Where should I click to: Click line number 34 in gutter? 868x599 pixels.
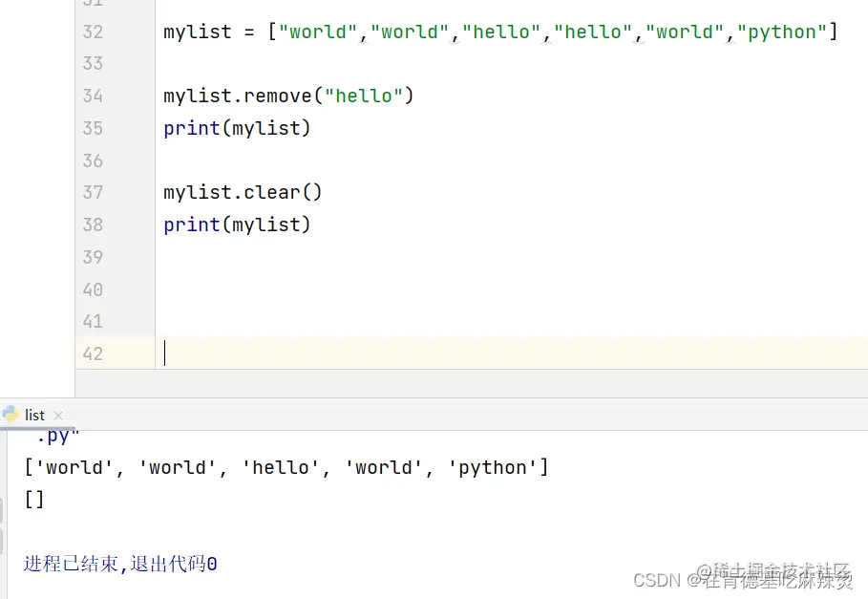tap(93, 96)
